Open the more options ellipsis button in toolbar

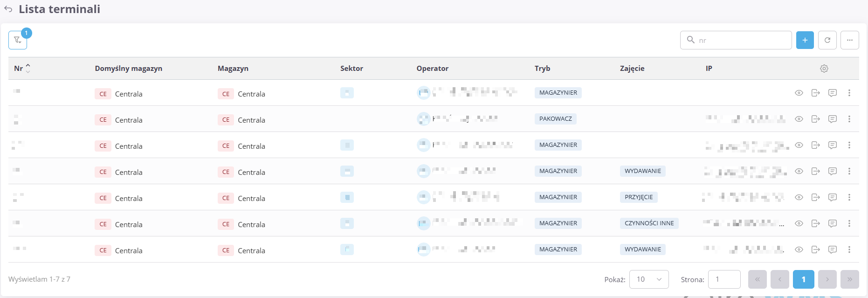850,40
